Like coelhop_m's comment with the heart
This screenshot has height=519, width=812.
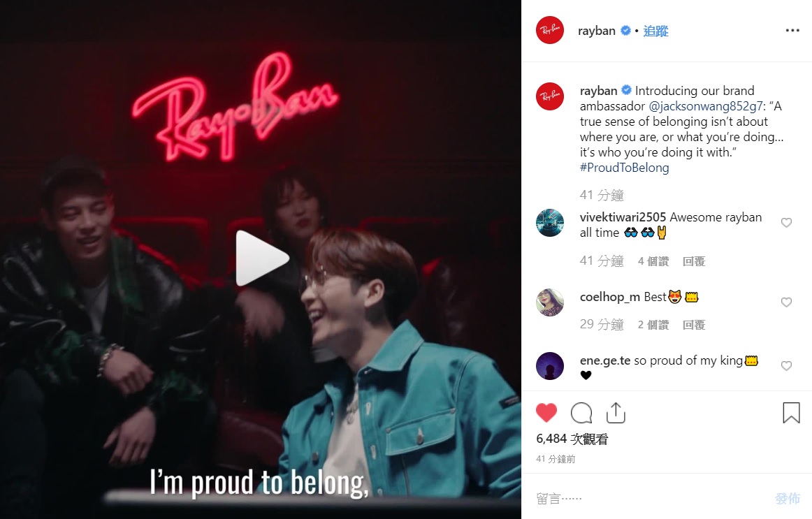[x=786, y=302]
